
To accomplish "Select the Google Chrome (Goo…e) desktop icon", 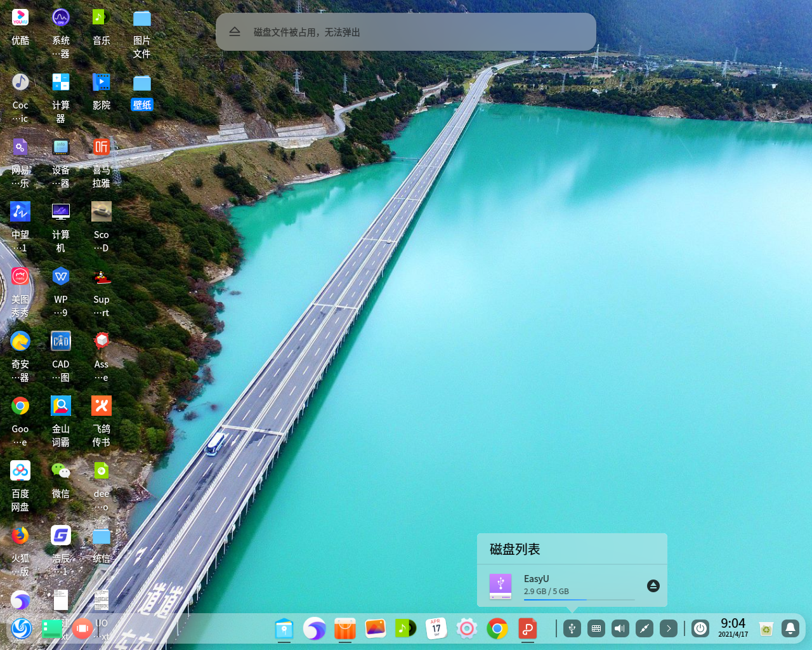I will click(x=20, y=406).
